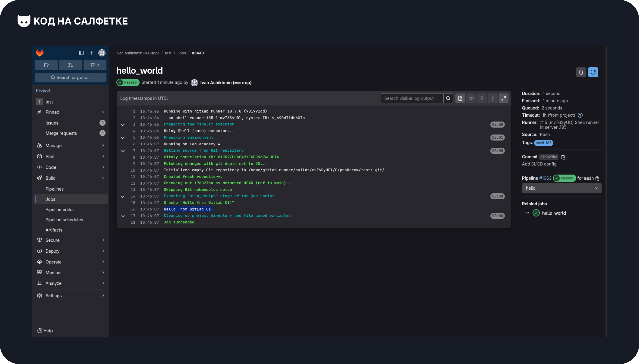Enter fullscreen log view

504,98
